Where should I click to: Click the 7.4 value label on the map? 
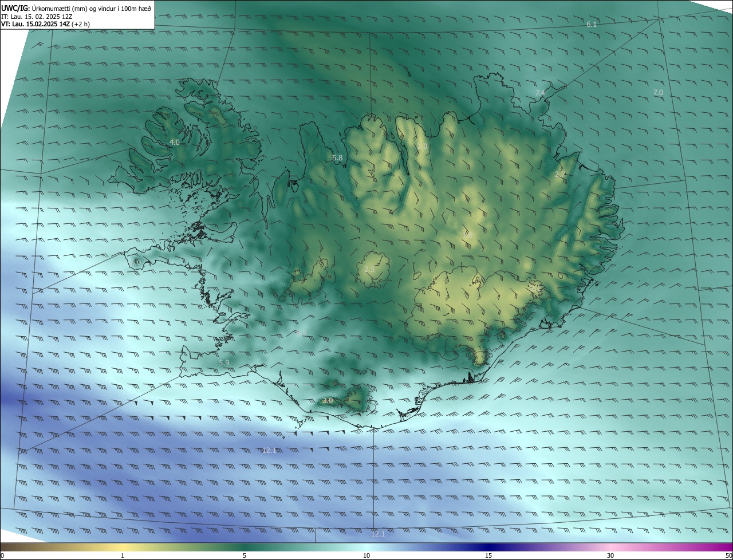point(540,93)
